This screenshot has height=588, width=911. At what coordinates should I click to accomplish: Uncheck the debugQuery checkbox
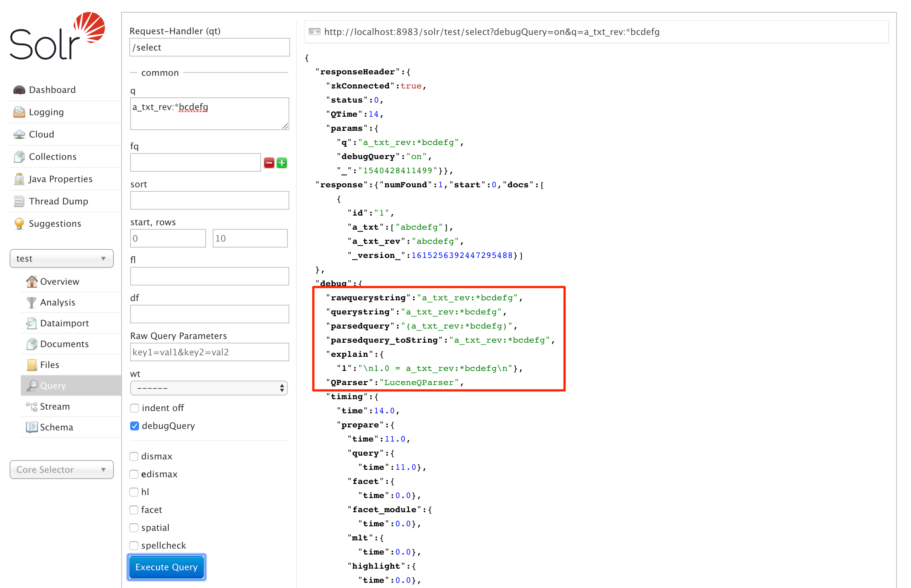point(135,426)
